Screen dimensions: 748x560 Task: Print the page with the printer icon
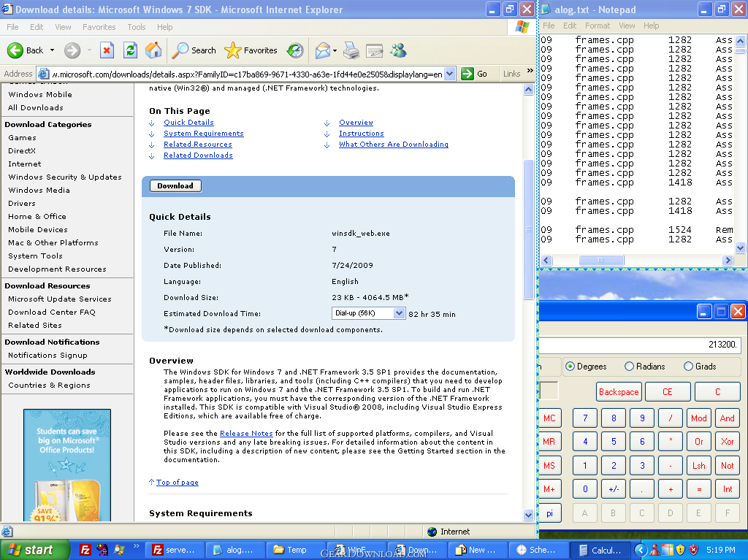(351, 50)
